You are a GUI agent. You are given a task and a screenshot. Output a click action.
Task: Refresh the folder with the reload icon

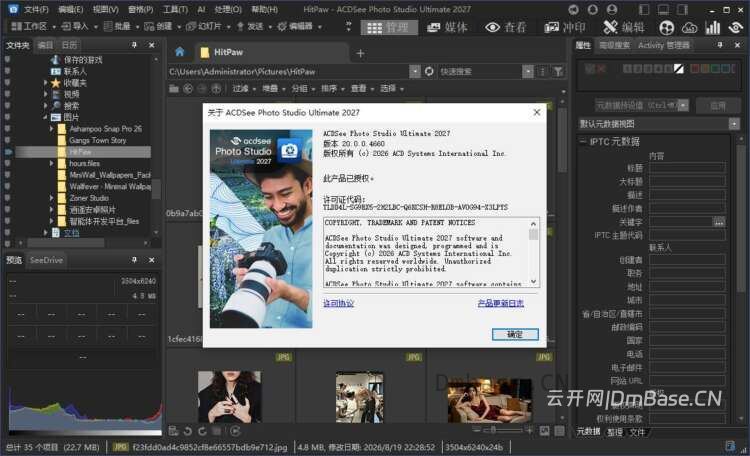click(x=429, y=71)
